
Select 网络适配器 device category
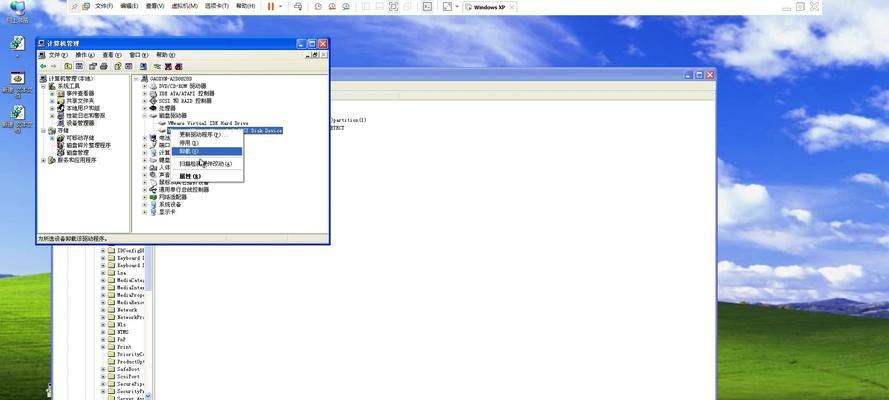click(x=172, y=197)
